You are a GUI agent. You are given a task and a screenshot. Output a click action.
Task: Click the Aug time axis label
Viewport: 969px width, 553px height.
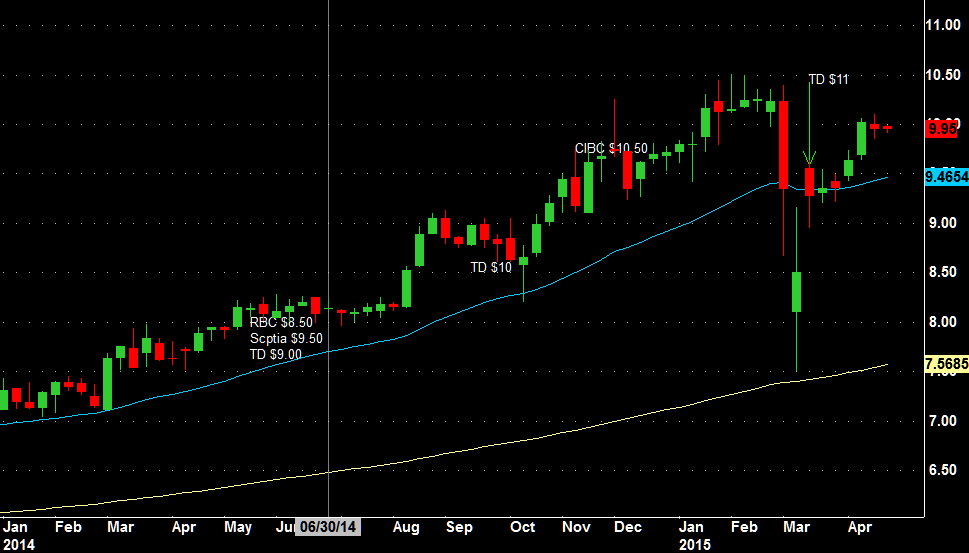[406, 527]
